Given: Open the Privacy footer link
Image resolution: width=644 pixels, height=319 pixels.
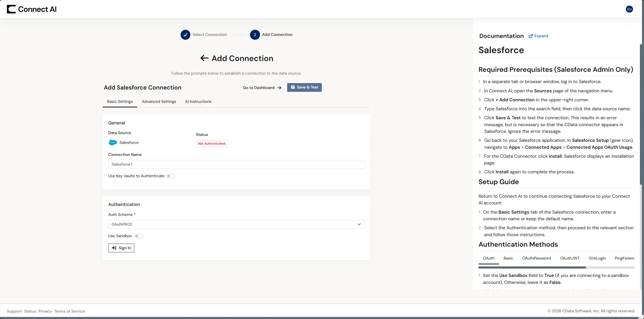Looking at the screenshot, I should pos(45,311).
